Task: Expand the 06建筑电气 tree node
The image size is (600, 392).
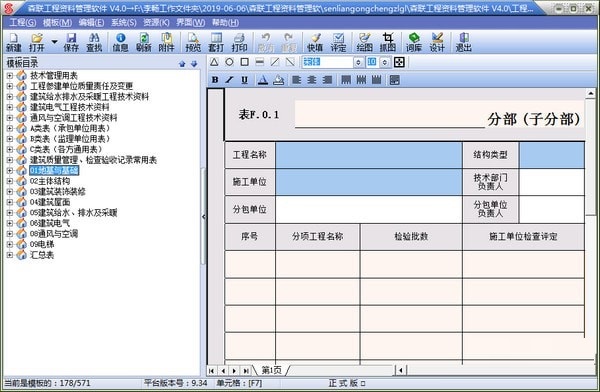Action: [x=10, y=223]
